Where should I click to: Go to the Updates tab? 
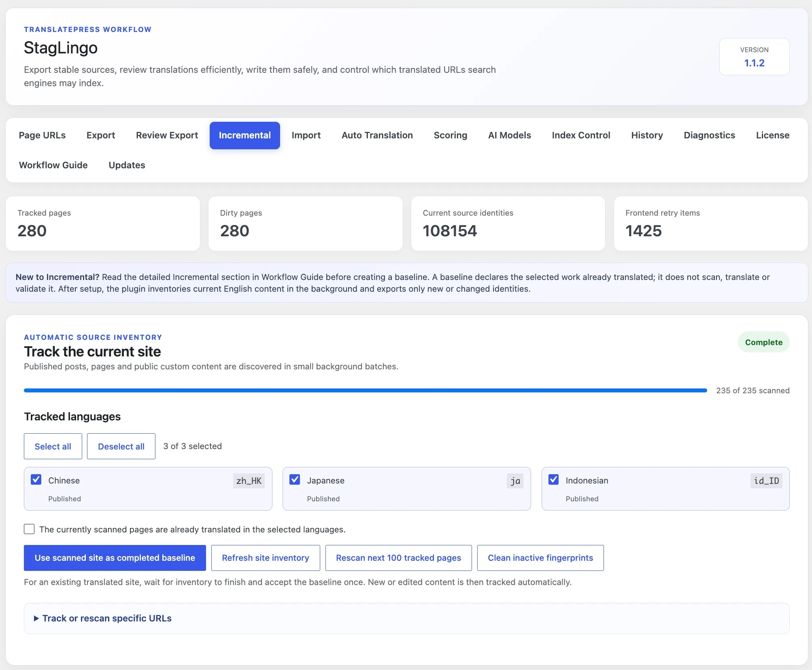coord(127,165)
